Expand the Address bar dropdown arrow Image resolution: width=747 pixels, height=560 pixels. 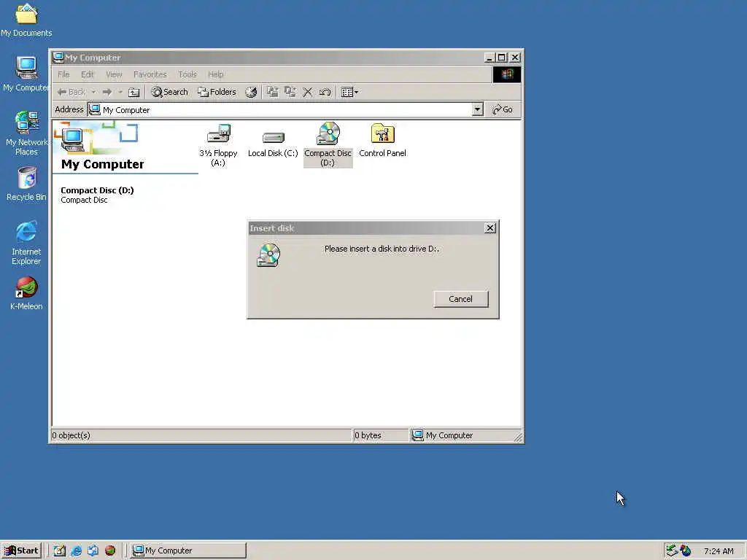[x=477, y=109]
